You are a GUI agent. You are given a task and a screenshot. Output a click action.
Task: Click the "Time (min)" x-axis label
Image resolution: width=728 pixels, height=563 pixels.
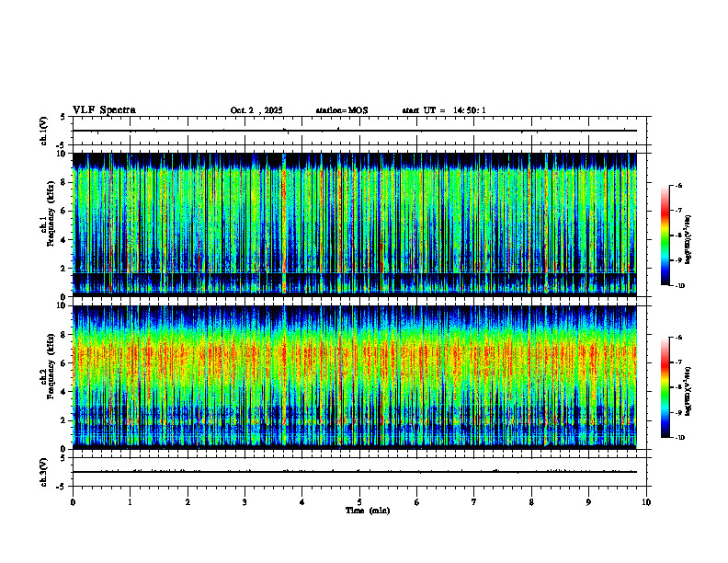(368, 511)
